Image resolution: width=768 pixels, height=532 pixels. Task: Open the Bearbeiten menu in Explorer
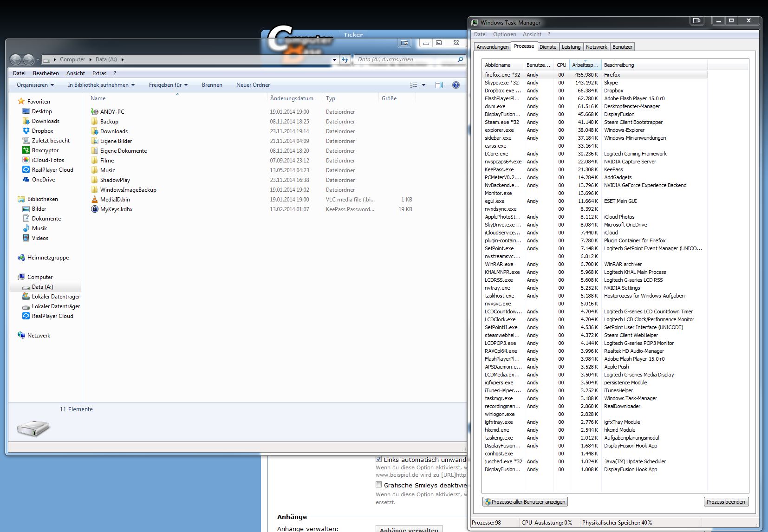(46, 73)
